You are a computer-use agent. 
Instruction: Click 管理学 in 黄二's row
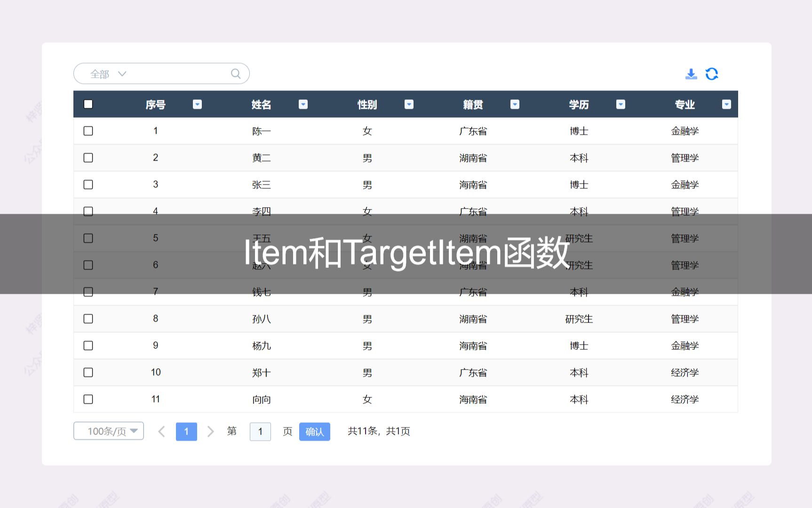pos(685,158)
